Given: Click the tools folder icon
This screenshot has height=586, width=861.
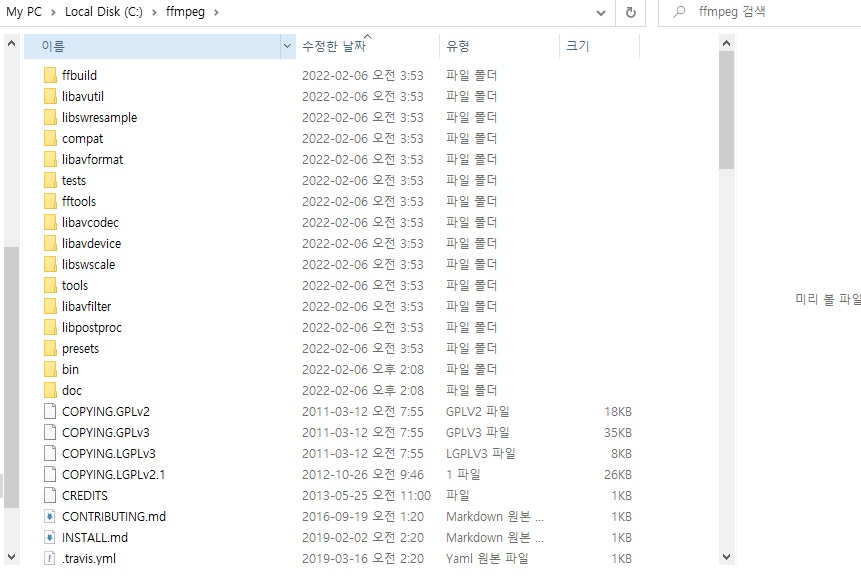Looking at the screenshot, I should (50, 285).
